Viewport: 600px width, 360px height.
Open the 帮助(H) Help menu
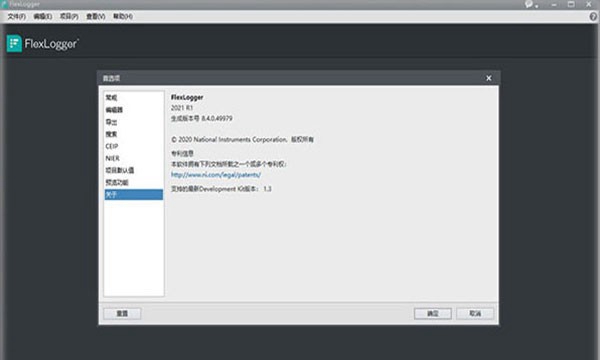[x=123, y=16]
